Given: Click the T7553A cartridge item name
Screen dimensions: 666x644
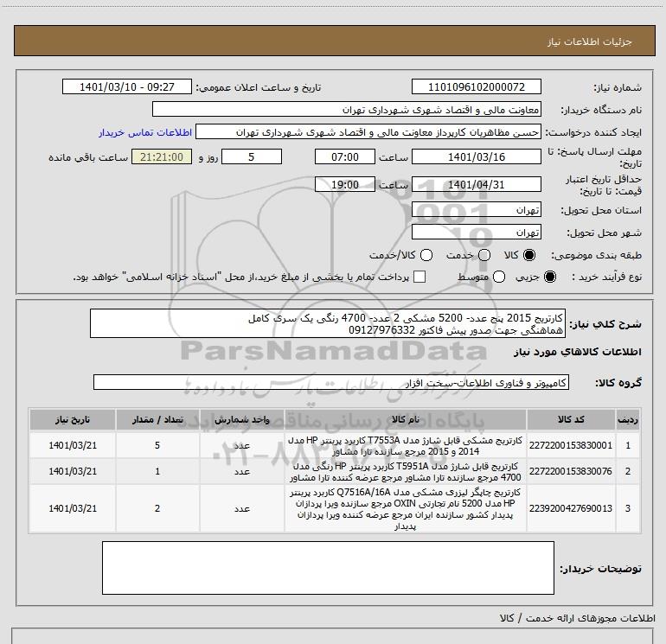Looking at the screenshot, I should click(406, 446).
